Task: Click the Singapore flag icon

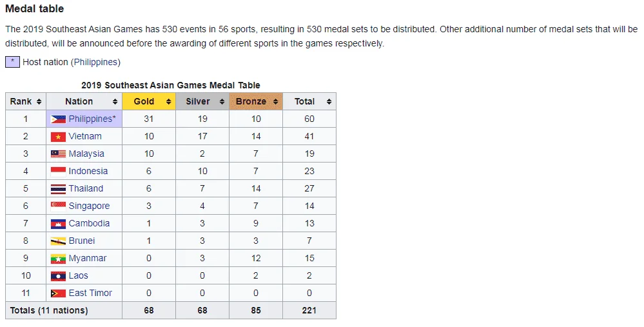Action: click(58, 206)
